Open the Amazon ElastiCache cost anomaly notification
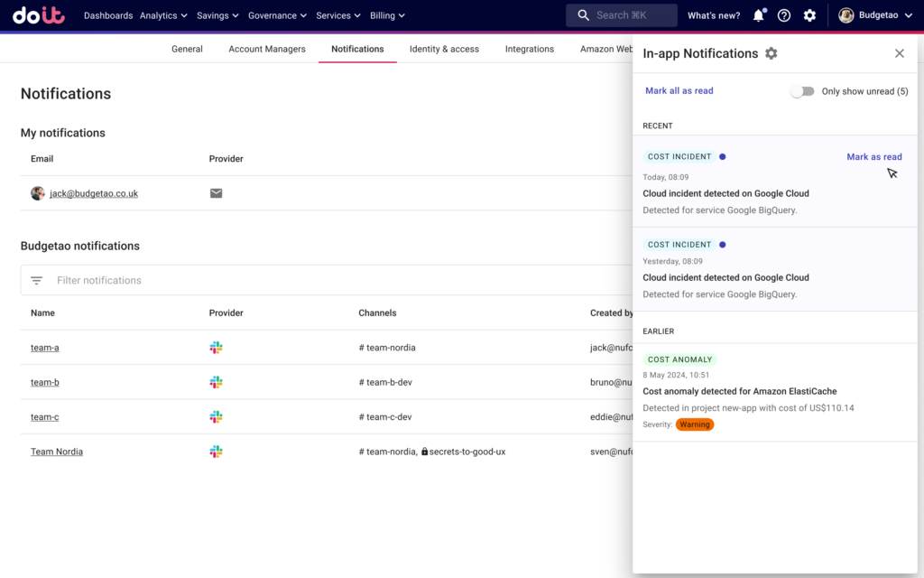The height and width of the screenshot is (578, 924). pyautogui.click(x=740, y=392)
